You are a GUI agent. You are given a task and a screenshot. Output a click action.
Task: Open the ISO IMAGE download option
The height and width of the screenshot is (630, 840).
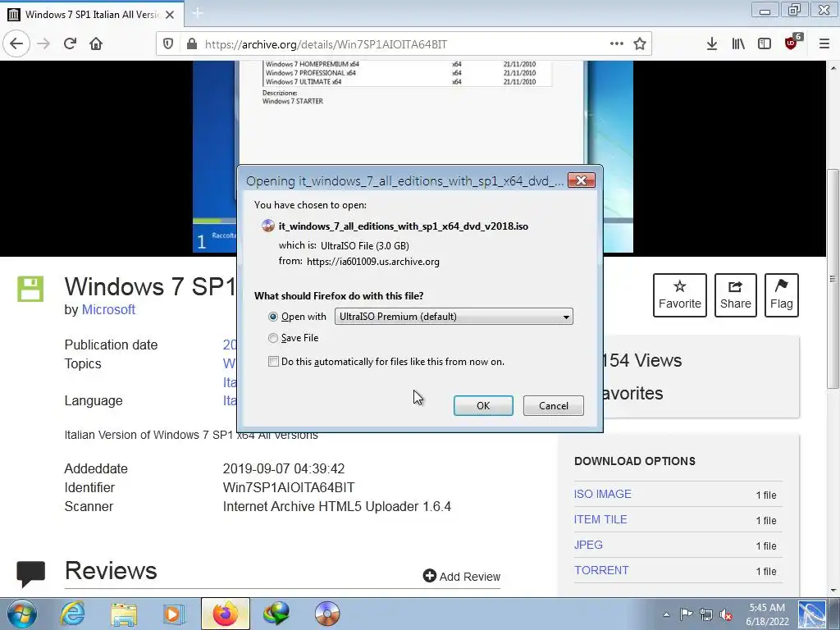click(603, 494)
